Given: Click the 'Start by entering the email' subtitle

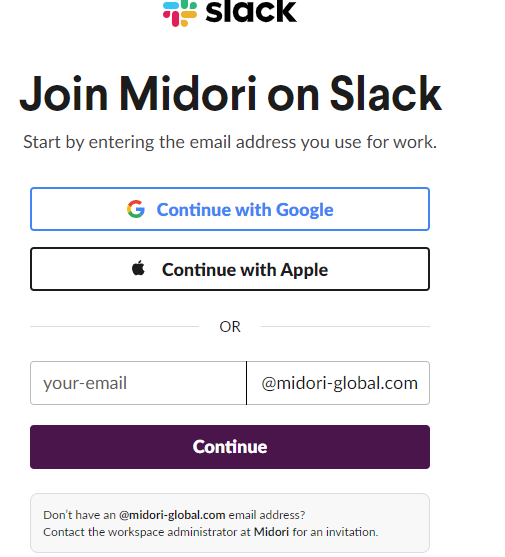Looking at the screenshot, I should [230, 142].
